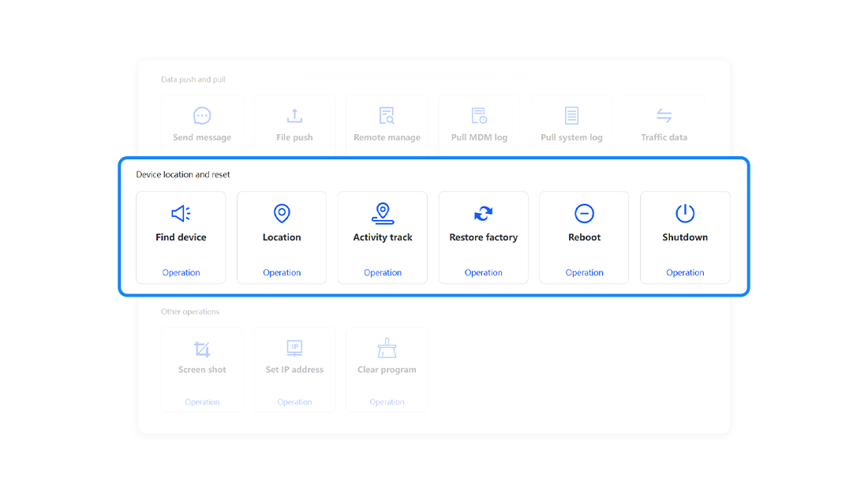Image resolution: width=868 pixels, height=489 pixels.
Task: Click the 'File push' label
Action: 294,137
